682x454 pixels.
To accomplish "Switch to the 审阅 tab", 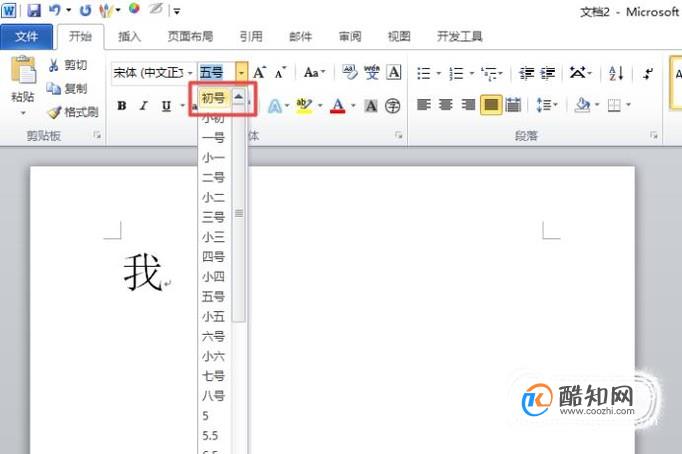I will click(x=350, y=37).
